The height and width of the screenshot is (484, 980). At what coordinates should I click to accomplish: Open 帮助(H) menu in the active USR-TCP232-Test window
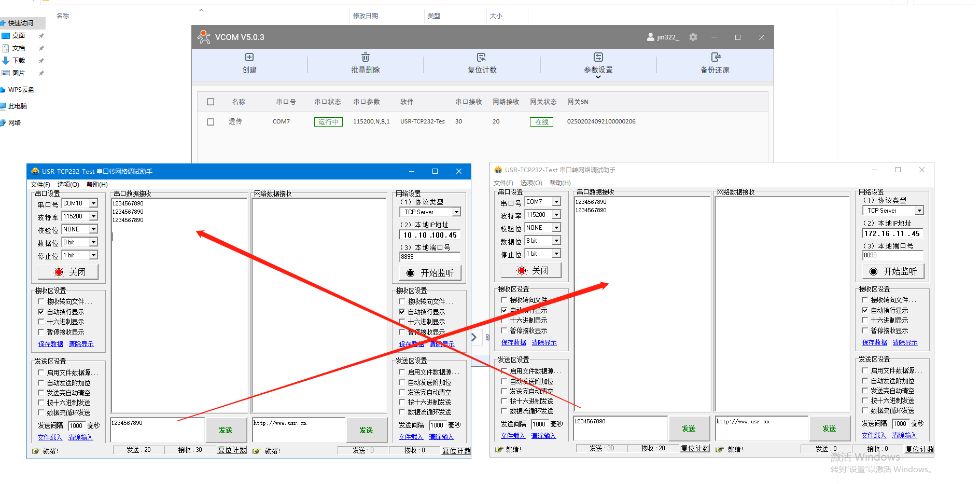pyautogui.click(x=97, y=185)
